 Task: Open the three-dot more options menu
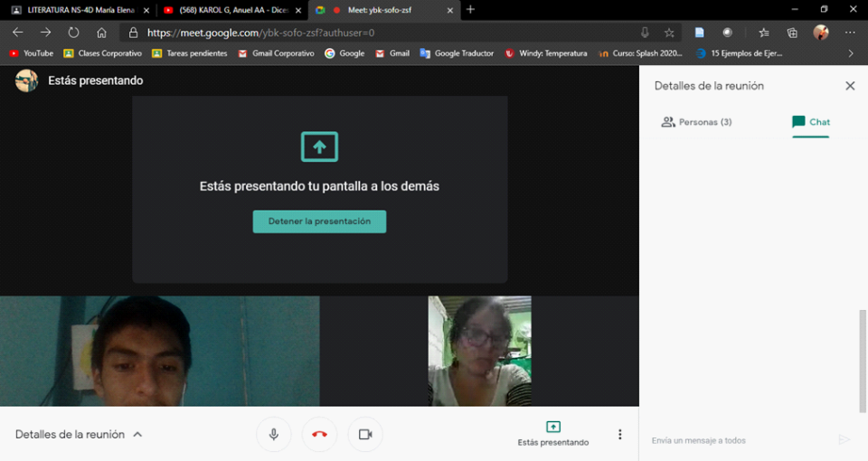[619, 435]
